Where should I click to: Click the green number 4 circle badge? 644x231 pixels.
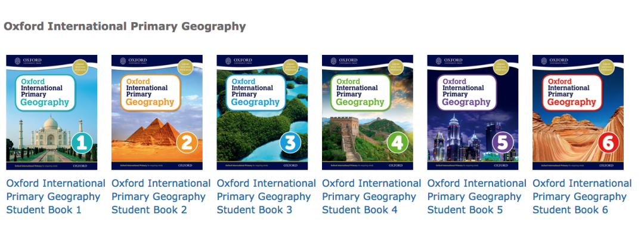[x=398, y=143]
